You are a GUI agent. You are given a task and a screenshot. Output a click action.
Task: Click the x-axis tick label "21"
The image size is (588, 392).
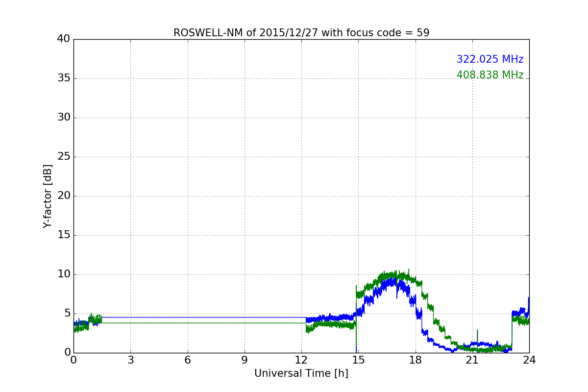click(472, 360)
